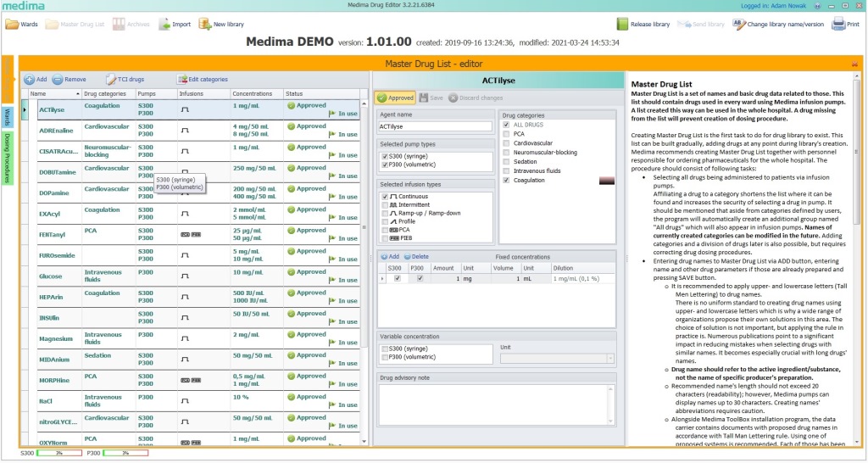Toggle S300 (syringe) selected pump type
This screenshot has height=463, width=868.
(385, 157)
